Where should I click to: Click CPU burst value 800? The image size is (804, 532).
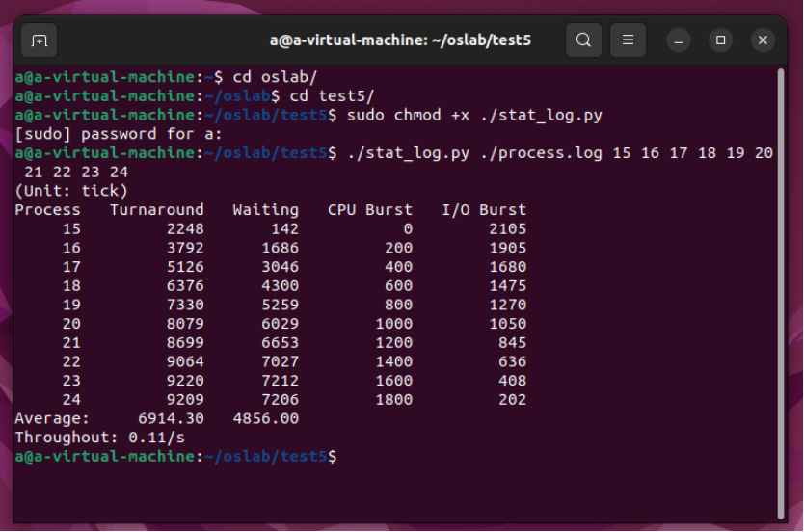click(398, 305)
